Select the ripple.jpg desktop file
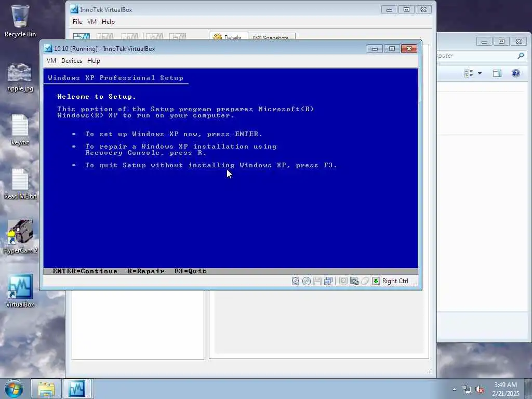Viewport: 532px width, 399px height. click(20, 77)
